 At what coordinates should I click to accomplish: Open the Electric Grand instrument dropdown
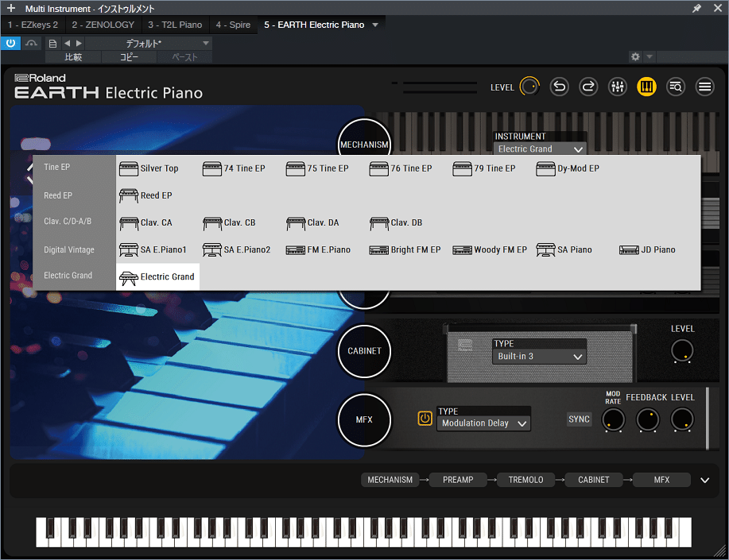(539, 149)
